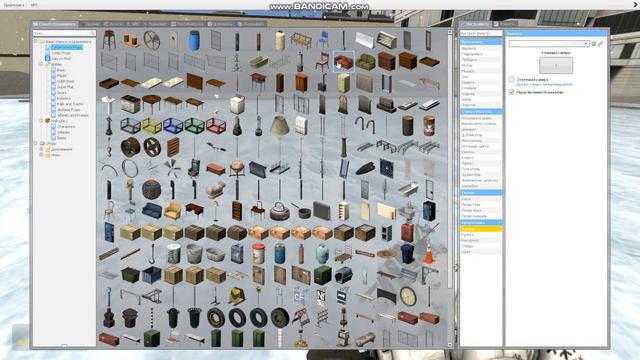Pick the highlighted red couch prop

[x=343, y=62]
